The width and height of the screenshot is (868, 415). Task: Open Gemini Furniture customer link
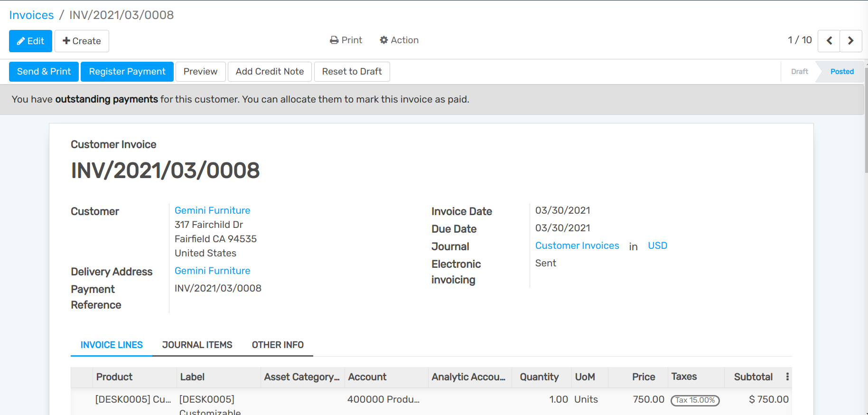pyautogui.click(x=212, y=210)
